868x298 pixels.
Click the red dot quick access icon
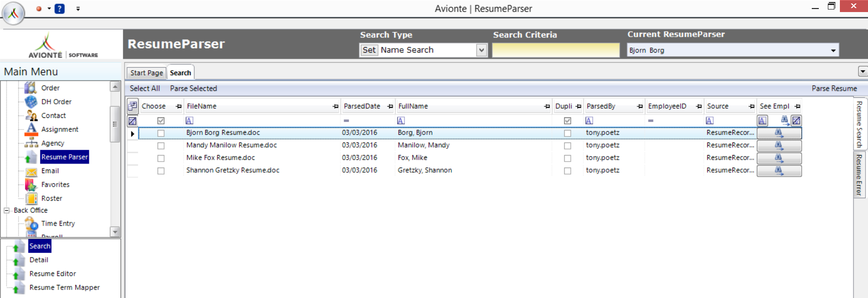(39, 9)
